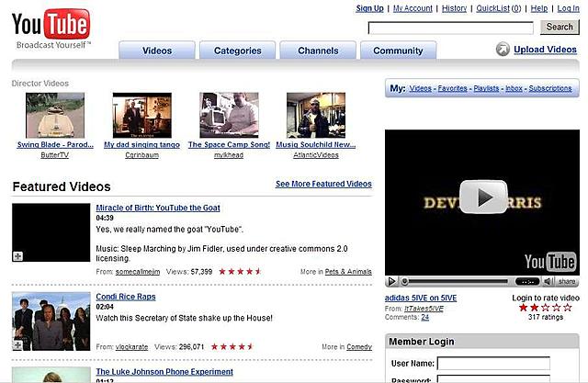
Task: Open the Miracle of Birth black thumbnail
Action: 51,232
